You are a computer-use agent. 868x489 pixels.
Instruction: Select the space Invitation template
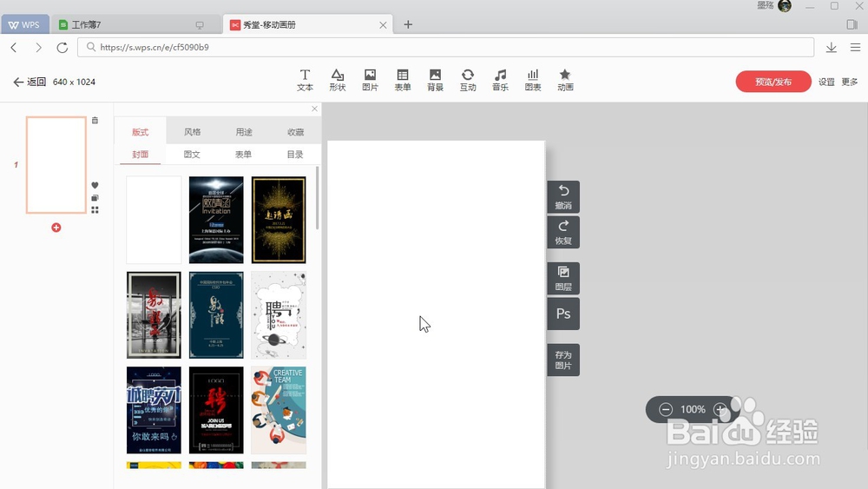coord(216,220)
